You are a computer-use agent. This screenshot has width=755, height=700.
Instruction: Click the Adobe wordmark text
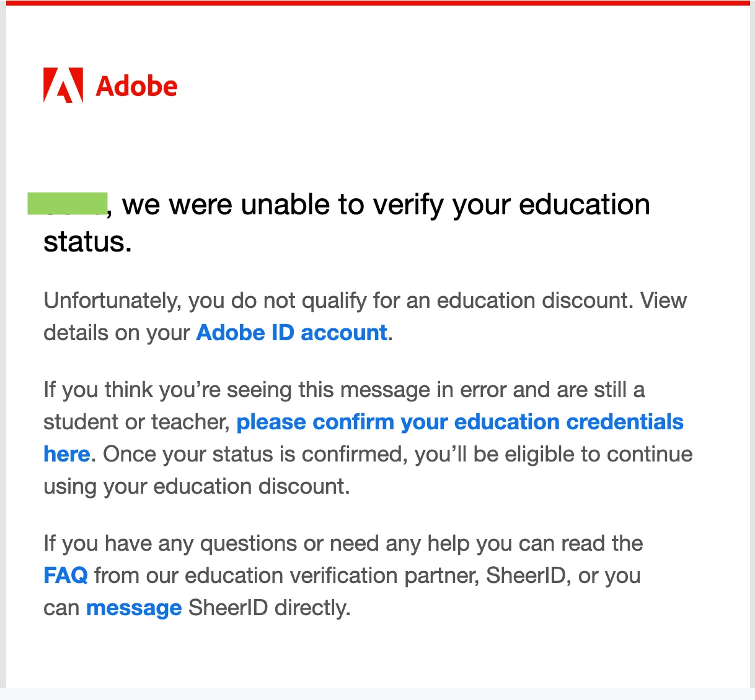coord(136,86)
